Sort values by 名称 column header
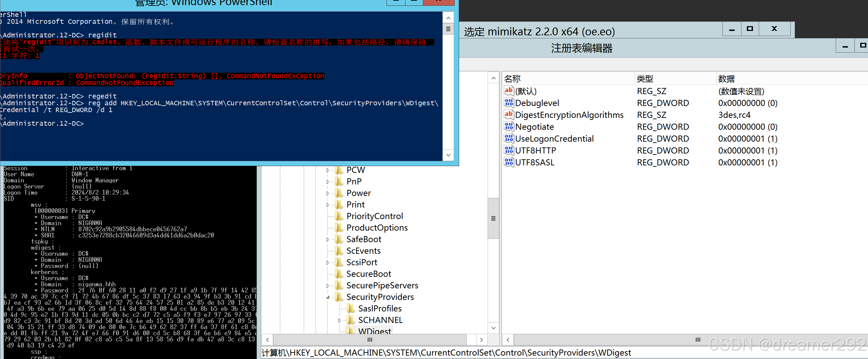The width and height of the screenshot is (868, 359). [x=568, y=78]
